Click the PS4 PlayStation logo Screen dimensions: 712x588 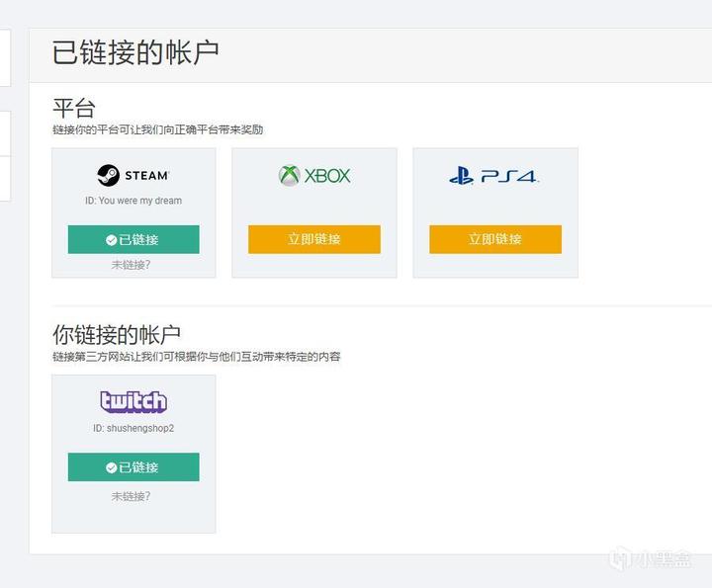494,176
